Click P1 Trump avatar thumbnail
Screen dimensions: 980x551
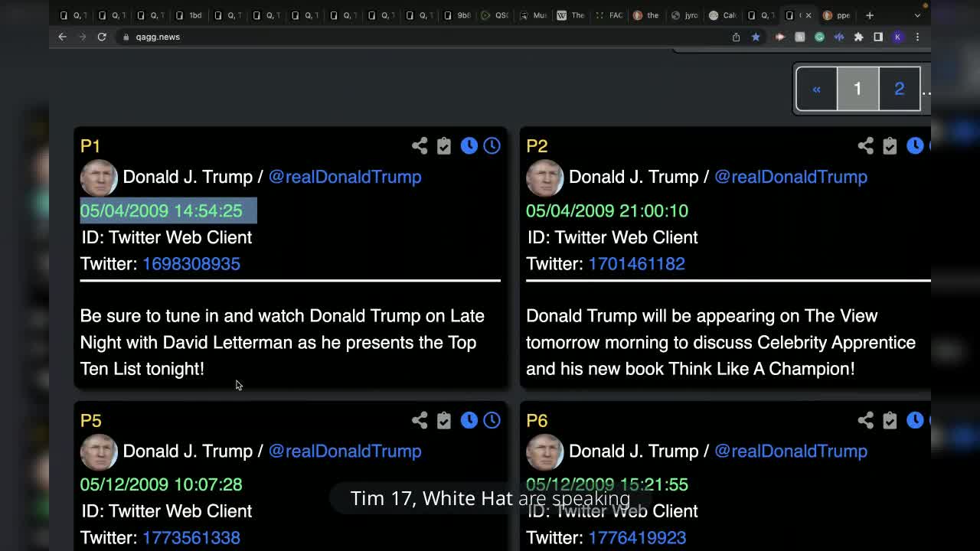point(99,178)
